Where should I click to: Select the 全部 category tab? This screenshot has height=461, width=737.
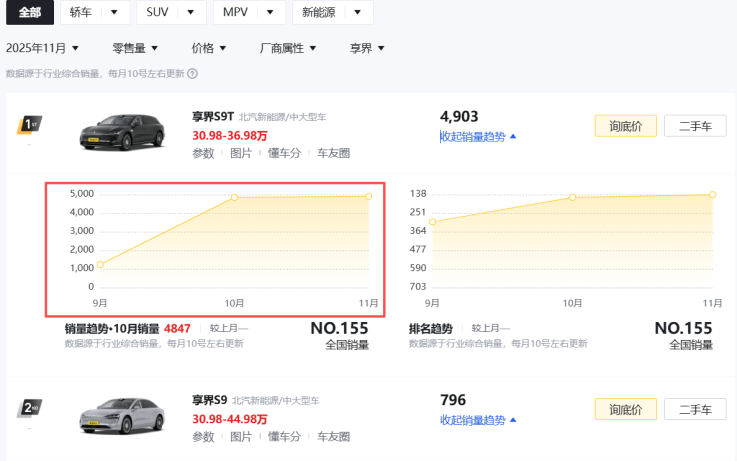pyautogui.click(x=30, y=12)
